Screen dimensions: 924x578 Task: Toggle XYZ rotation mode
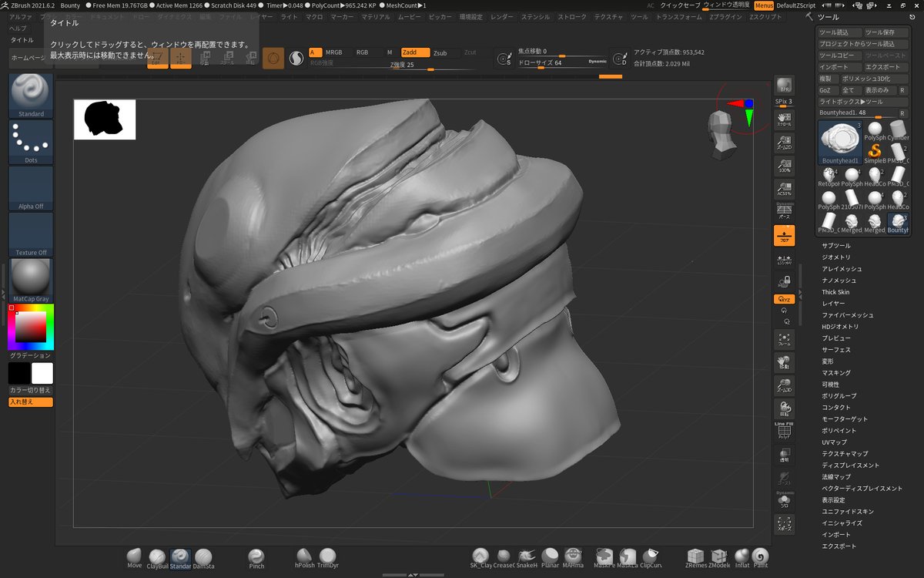(784, 299)
